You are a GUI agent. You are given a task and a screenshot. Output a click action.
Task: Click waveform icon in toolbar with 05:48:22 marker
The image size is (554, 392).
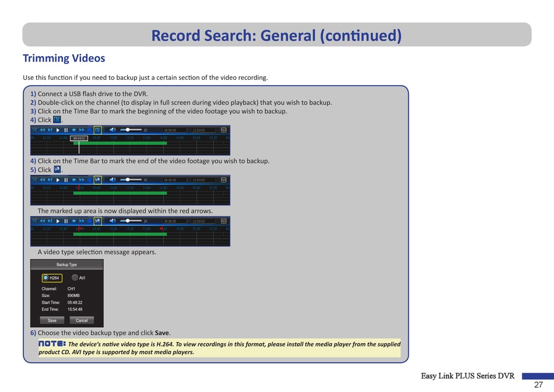tap(223, 130)
